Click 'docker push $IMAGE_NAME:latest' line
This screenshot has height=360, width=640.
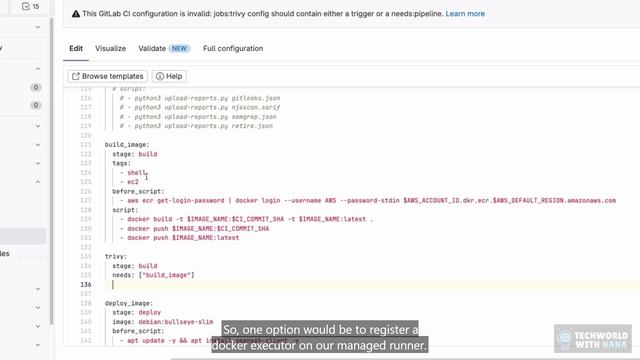coord(180,238)
